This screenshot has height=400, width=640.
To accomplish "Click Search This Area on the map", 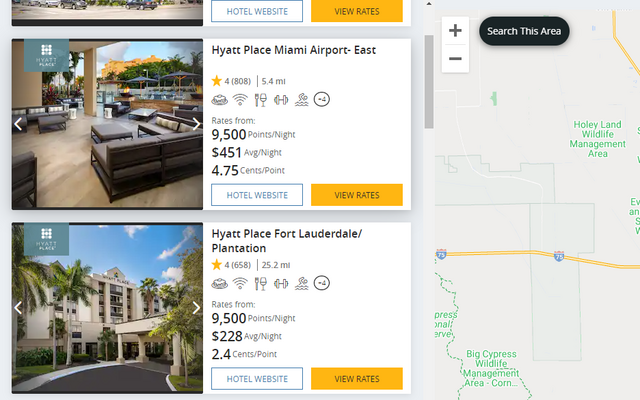I will pos(524,31).
